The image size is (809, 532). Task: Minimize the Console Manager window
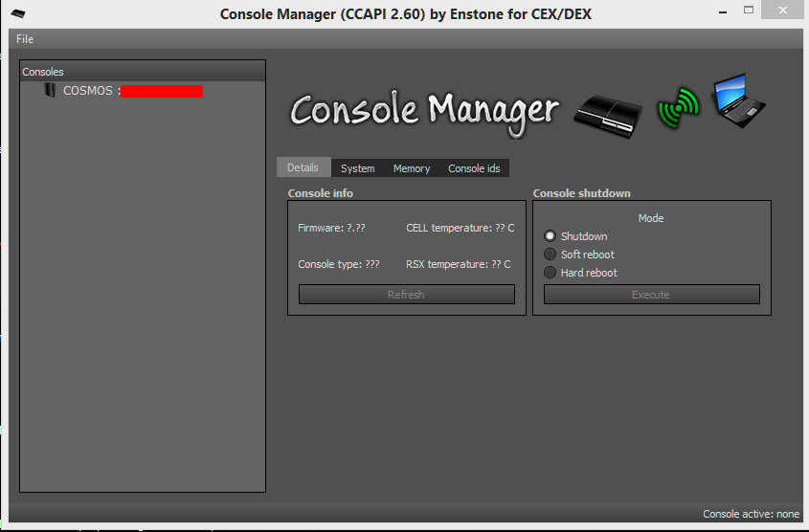(x=719, y=11)
